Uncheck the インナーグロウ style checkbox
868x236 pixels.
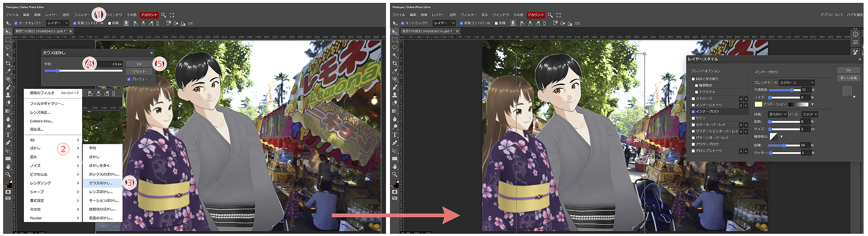[693, 112]
